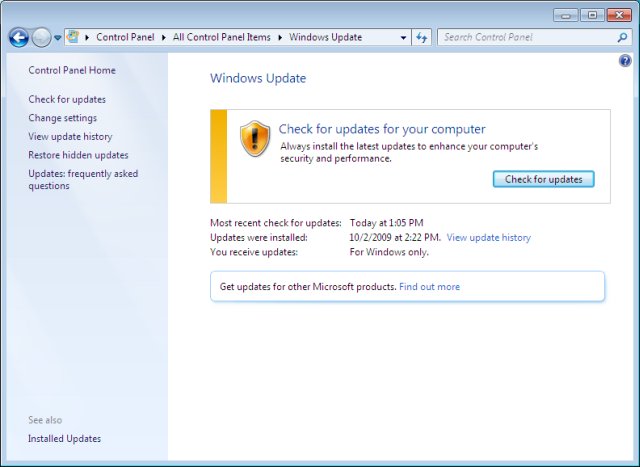Select Windows Update breadcrumb

[325, 37]
